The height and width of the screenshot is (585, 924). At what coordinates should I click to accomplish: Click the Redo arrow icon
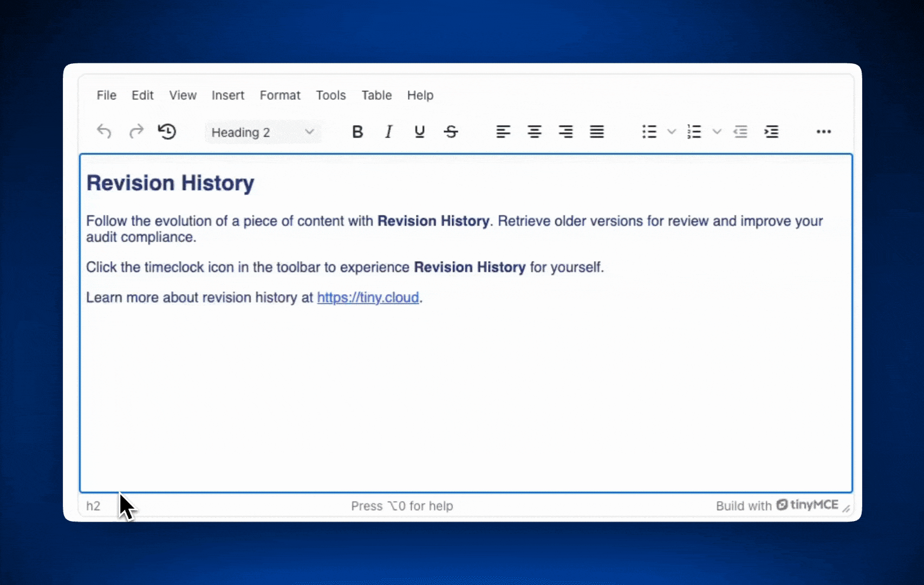tap(136, 132)
